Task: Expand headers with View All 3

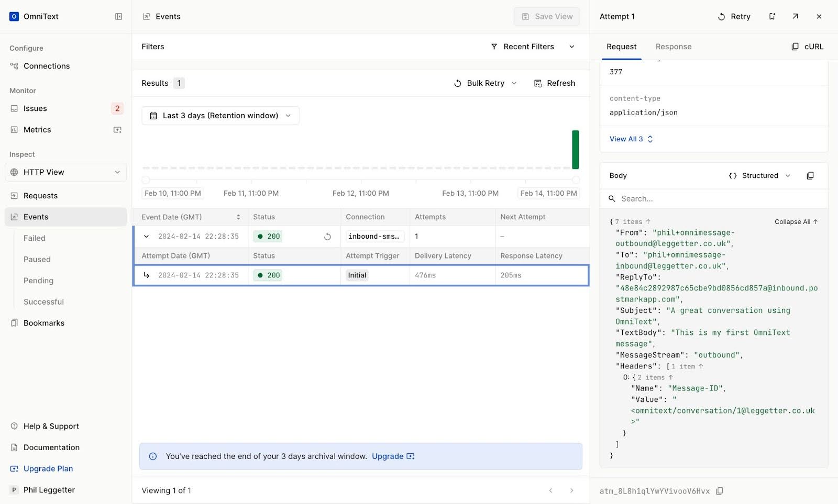Action: [631, 139]
